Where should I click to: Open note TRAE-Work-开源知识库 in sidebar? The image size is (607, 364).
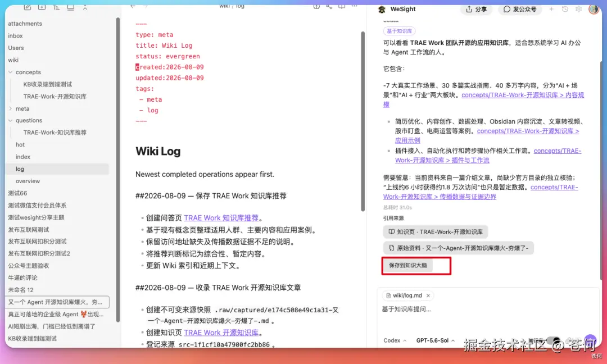(55, 96)
